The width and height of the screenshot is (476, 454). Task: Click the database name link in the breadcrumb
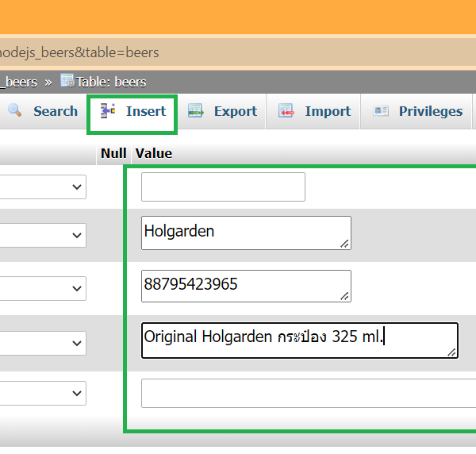[x=20, y=82]
